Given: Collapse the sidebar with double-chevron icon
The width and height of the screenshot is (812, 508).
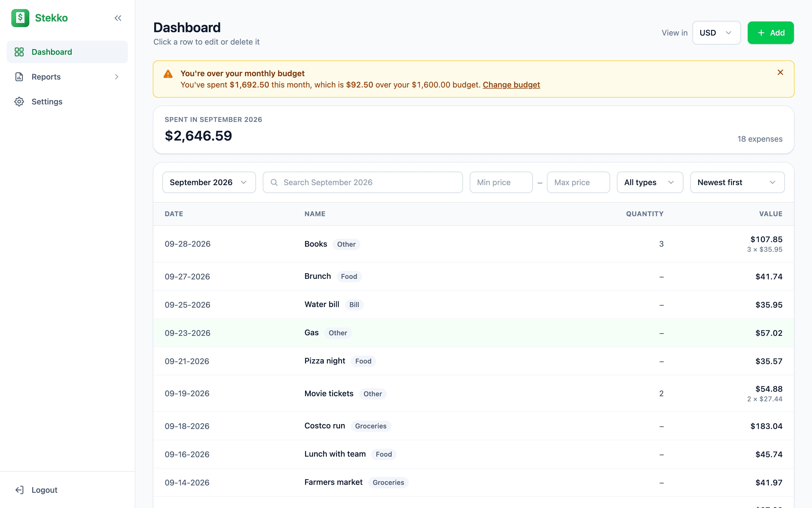Looking at the screenshot, I should 118,18.
